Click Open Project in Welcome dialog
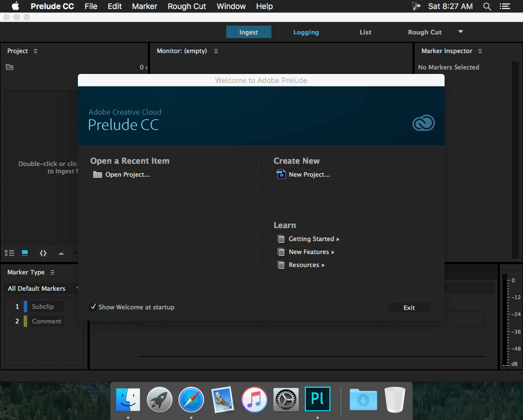The image size is (523, 420). pyautogui.click(x=128, y=174)
